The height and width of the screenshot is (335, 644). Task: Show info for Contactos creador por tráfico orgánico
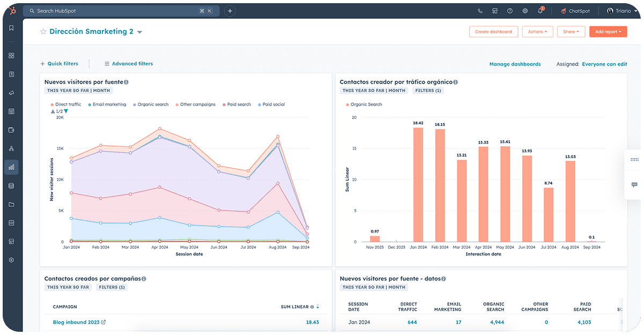coord(455,82)
